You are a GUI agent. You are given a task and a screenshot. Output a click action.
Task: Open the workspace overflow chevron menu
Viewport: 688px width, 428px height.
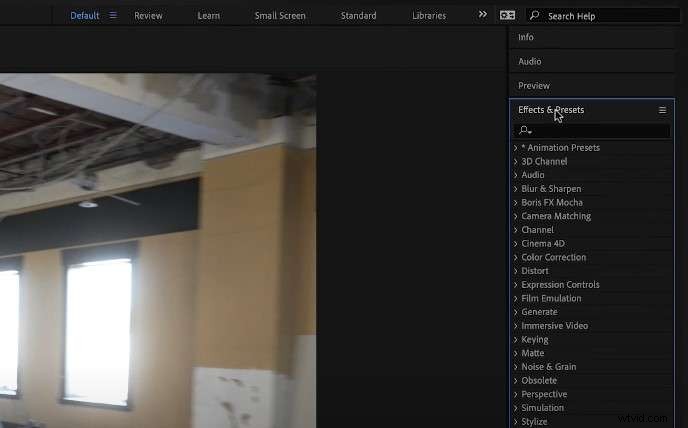[483, 15]
